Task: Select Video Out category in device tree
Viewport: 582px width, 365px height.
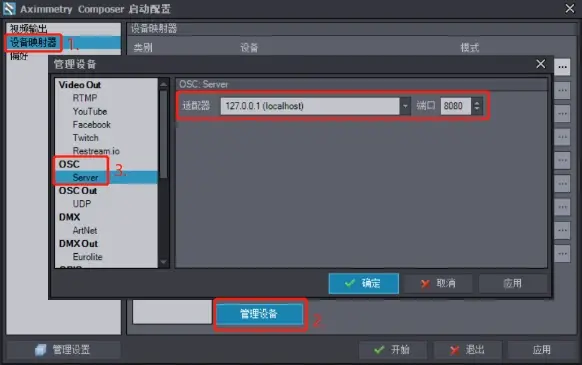Action: [80, 85]
